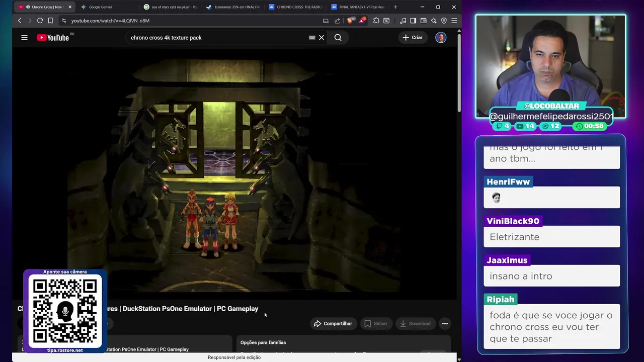Screen dimensions: 644x362
Task: Click the green timer showing 00:58
Action: point(590,126)
